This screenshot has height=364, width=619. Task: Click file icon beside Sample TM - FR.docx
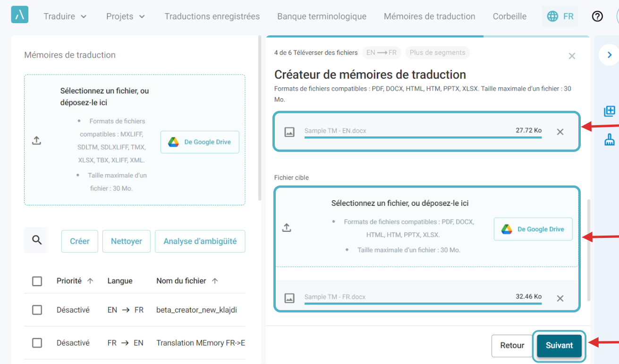pos(289,298)
